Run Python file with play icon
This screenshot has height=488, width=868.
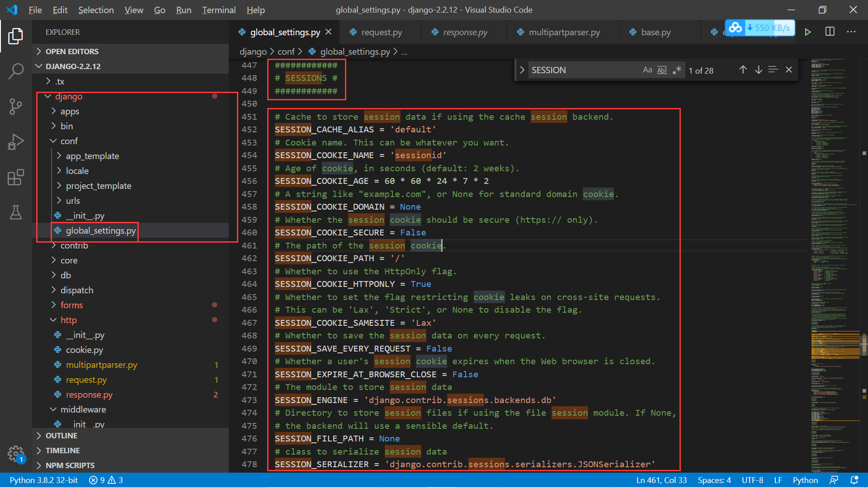point(808,32)
